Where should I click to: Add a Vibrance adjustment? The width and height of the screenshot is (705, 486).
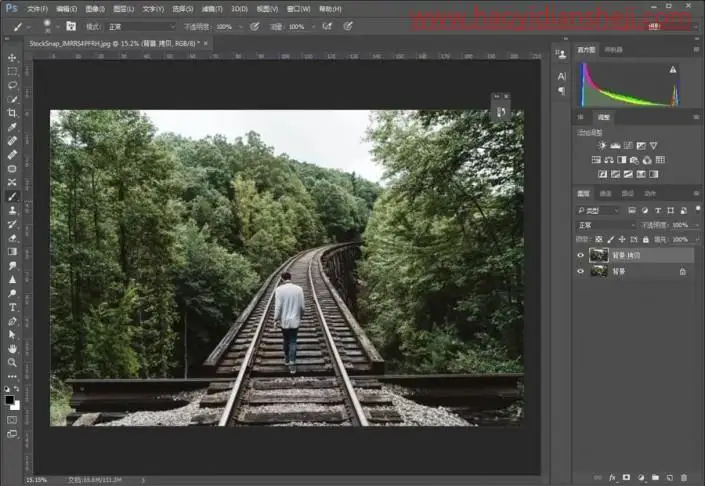[653, 145]
